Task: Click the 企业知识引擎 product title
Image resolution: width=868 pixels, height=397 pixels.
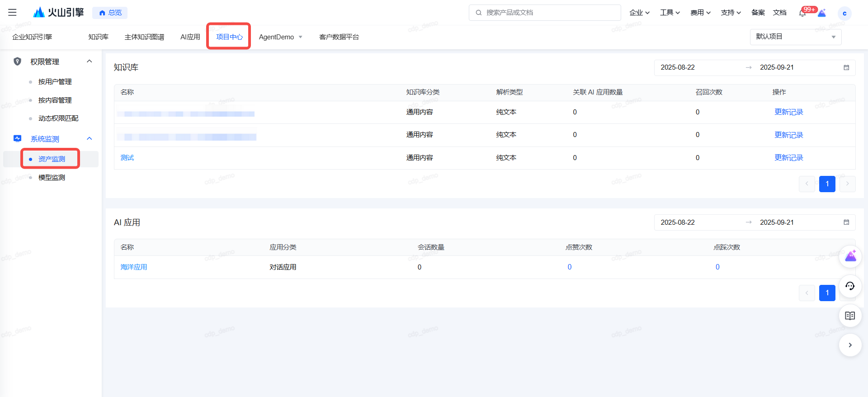Action: [32, 37]
